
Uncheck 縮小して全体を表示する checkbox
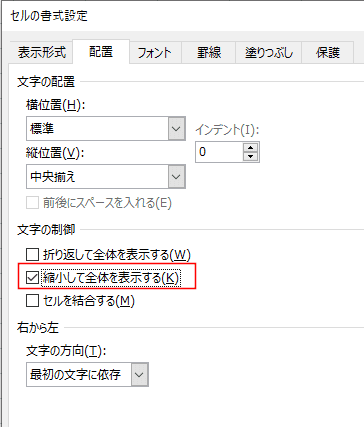32,278
